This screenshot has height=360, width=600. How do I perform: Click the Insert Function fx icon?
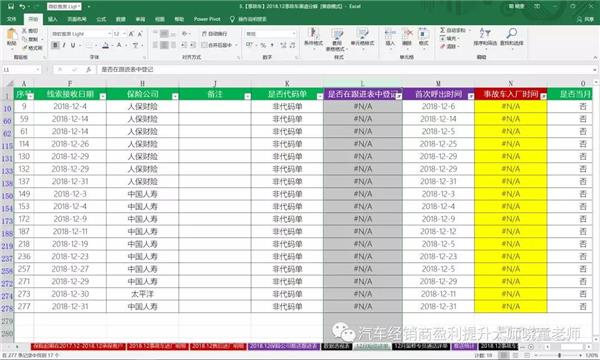88,70
